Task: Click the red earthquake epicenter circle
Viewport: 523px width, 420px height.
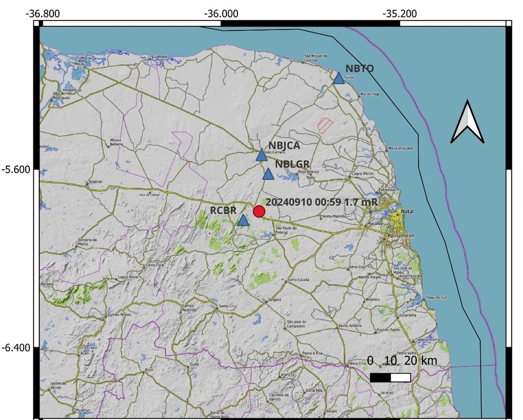Action: pos(259,211)
